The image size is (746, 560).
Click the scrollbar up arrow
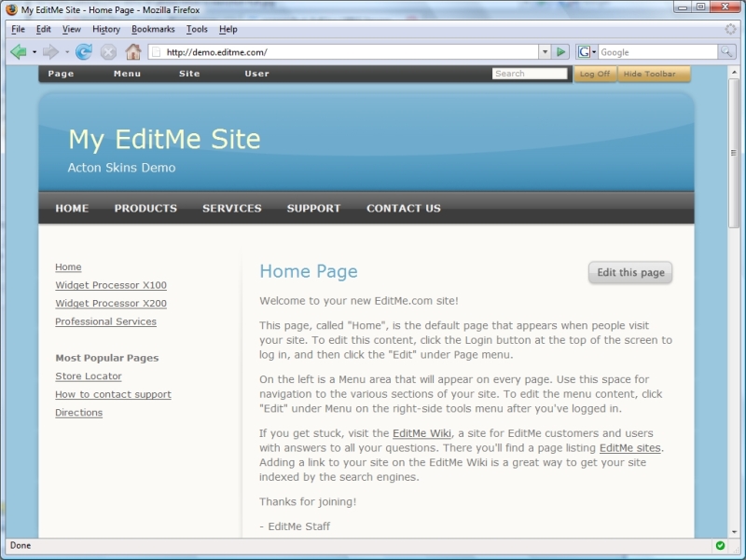pos(734,73)
